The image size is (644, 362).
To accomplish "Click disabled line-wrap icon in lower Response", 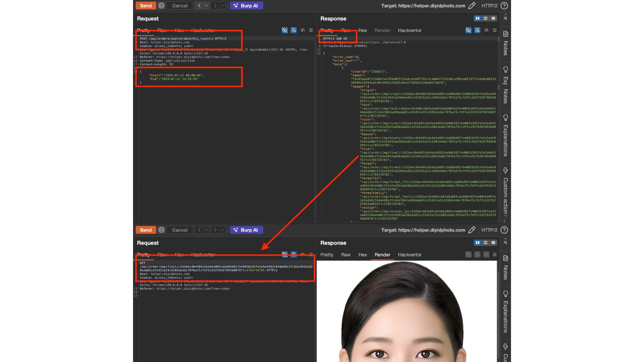I will (477, 255).
